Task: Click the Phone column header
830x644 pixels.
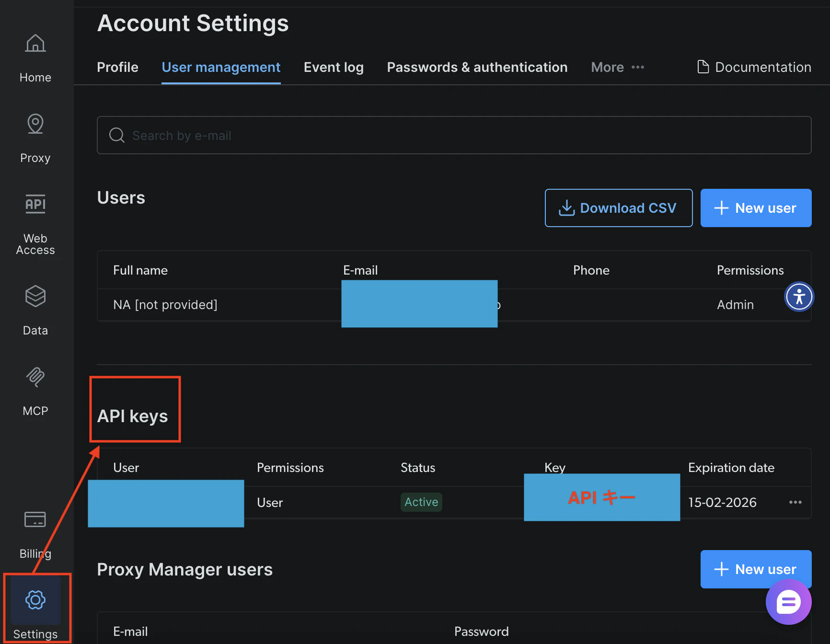Action: pyautogui.click(x=591, y=270)
